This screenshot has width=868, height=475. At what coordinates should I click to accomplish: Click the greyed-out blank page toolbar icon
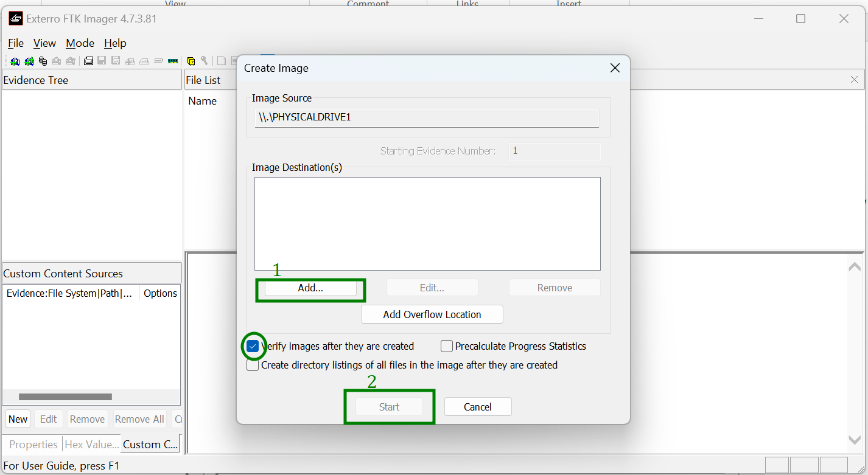[x=222, y=61]
